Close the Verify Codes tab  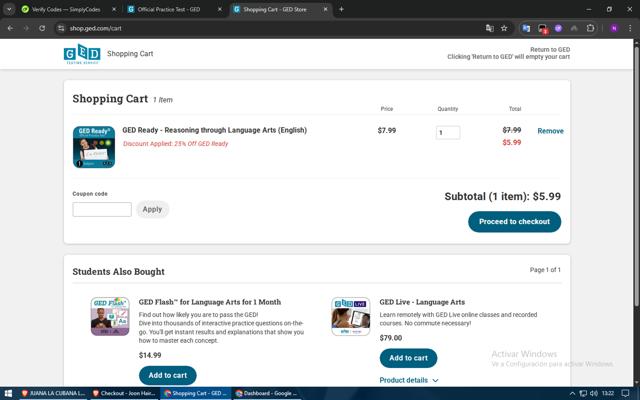[x=114, y=9]
